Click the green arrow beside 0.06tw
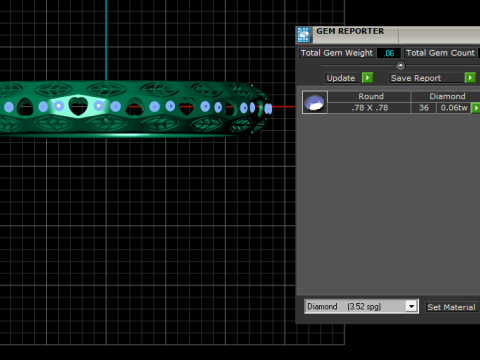 click(476, 108)
